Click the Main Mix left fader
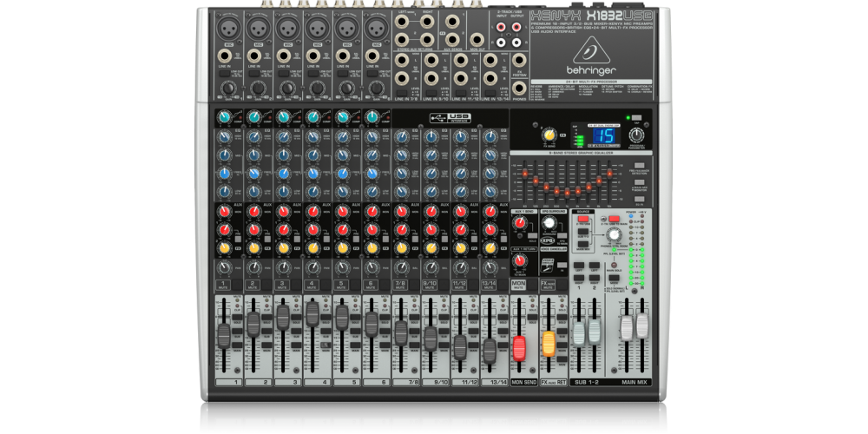The image size is (868, 434). click(626, 327)
